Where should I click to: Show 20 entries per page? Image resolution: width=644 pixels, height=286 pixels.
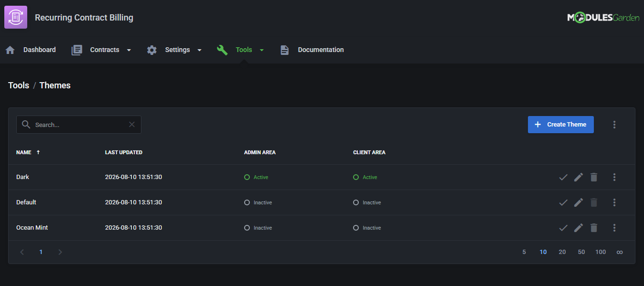click(x=562, y=252)
